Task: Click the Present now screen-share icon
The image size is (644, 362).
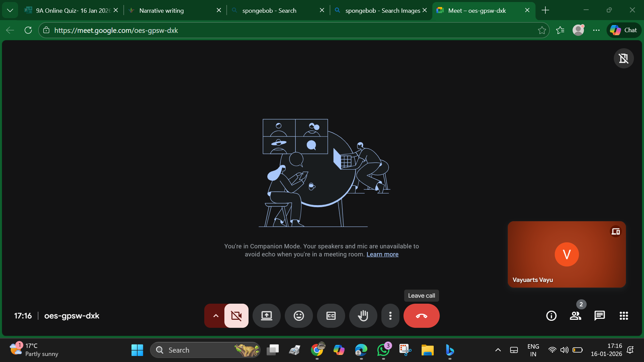Action: tap(266, 316)
